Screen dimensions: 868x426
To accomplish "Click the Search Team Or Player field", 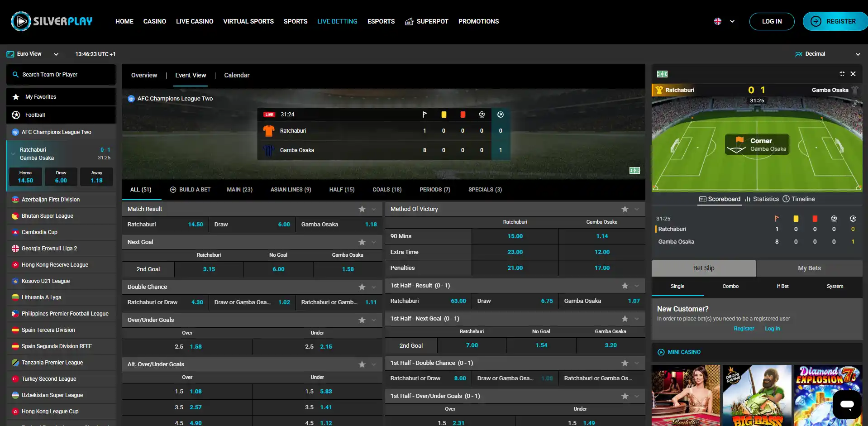I will click(x=61, y=75).
